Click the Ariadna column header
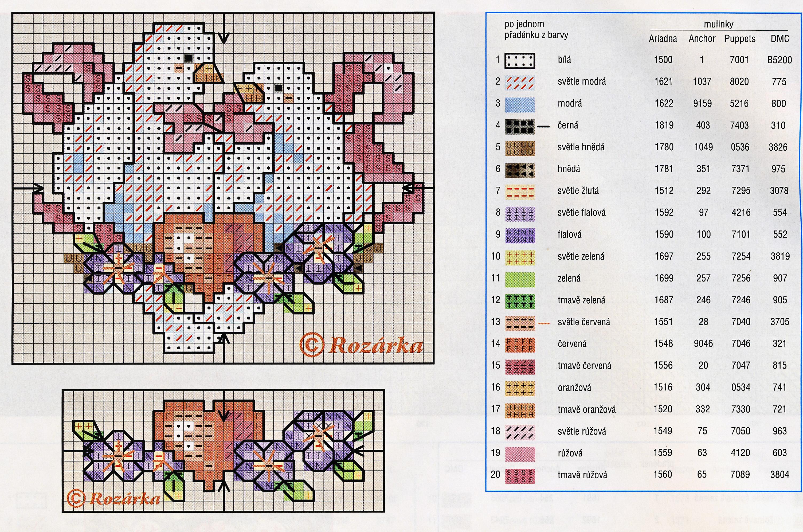The height and width of the screenshot is (532, 803). point(663,39)
